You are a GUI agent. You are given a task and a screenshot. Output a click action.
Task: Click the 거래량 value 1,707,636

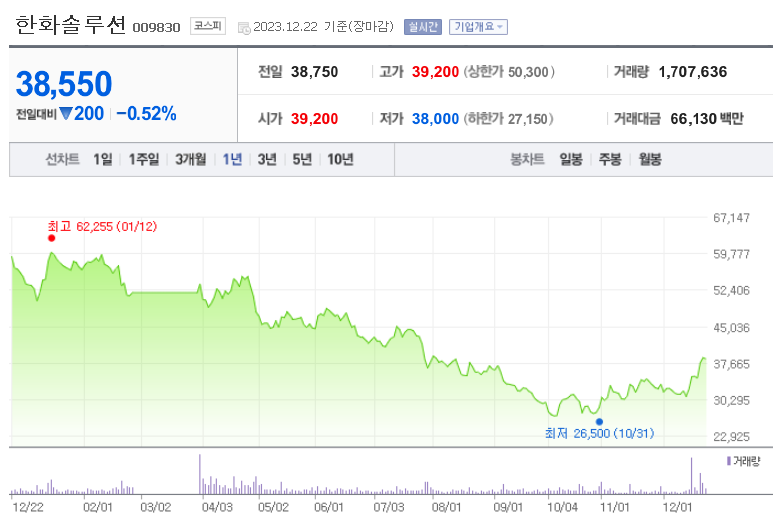pyautogui.click(x=693, y=72)
